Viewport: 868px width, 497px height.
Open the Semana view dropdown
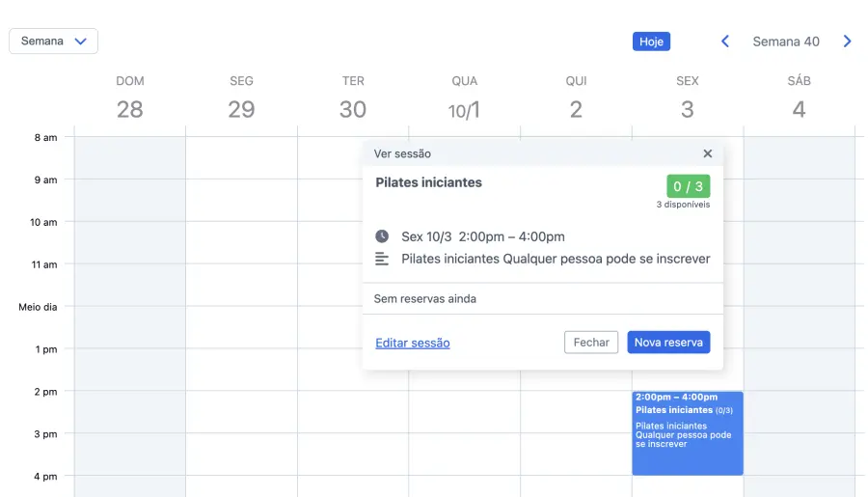54,41
